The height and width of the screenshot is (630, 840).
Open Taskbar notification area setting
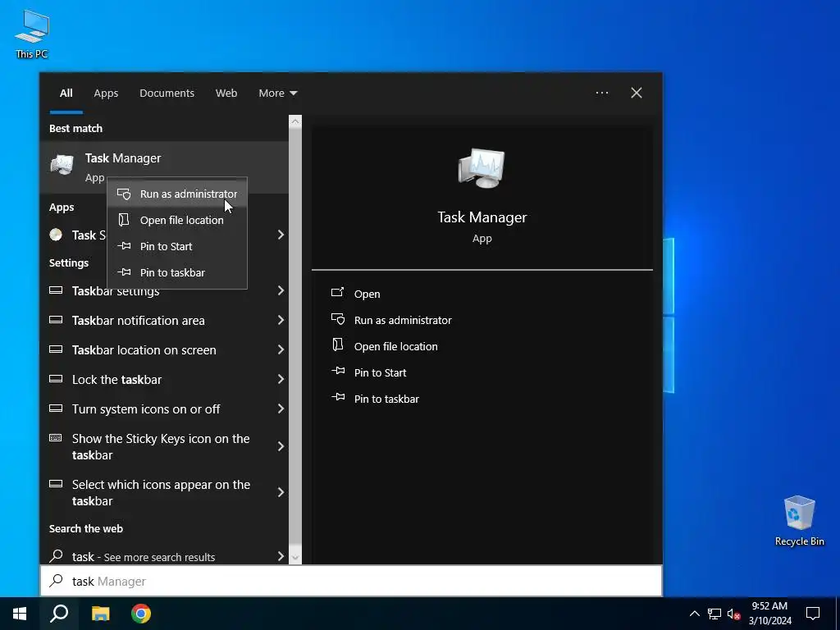pos(164,321)
